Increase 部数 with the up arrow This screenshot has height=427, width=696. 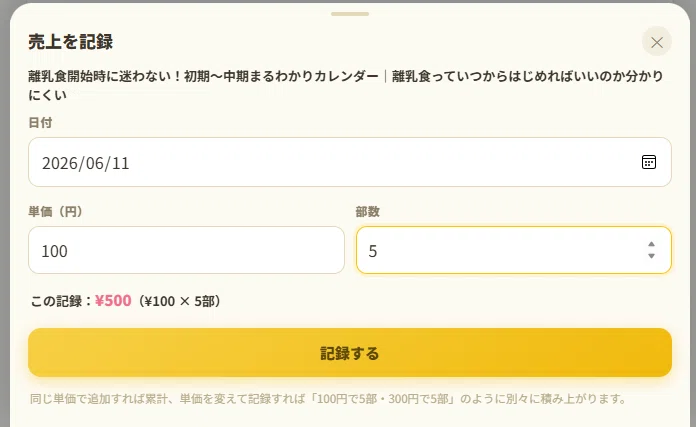click(651, 245)
